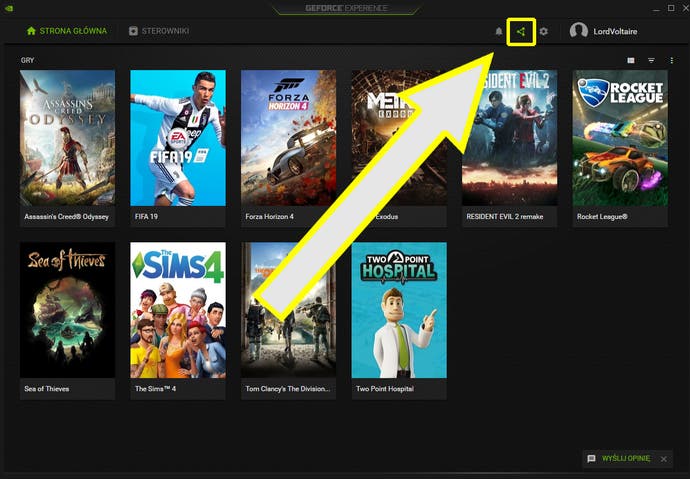Select The Sims 4 game cover
Screen dimensions: 690x479
[x=178, y=310]
